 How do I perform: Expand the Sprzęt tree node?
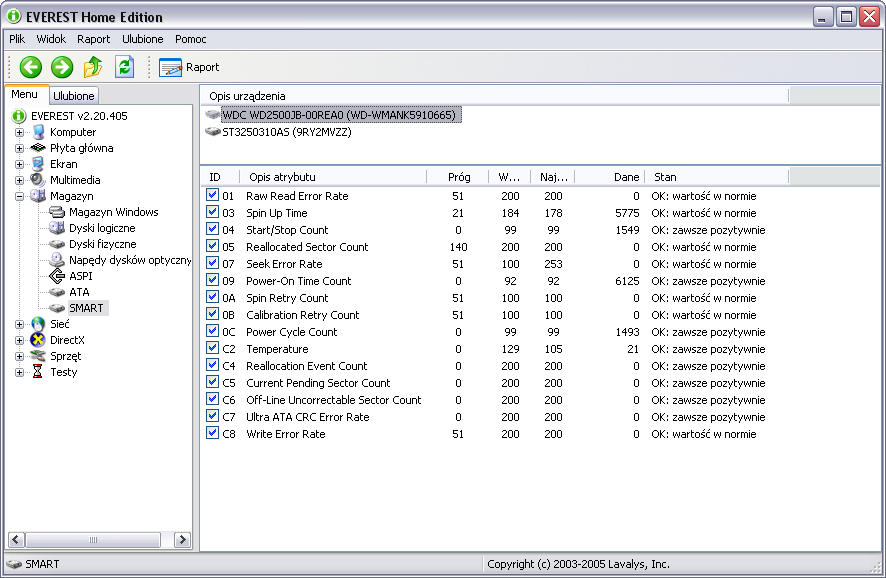[19, 356]
